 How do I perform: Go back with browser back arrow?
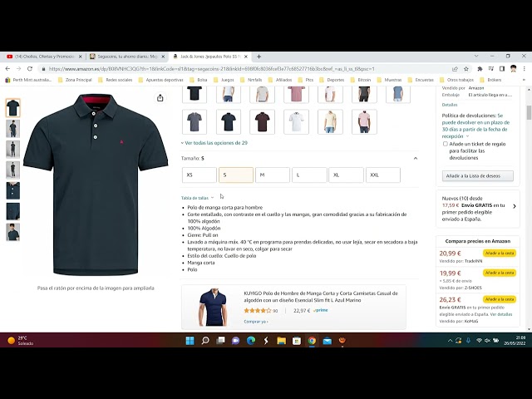(7, 68)
